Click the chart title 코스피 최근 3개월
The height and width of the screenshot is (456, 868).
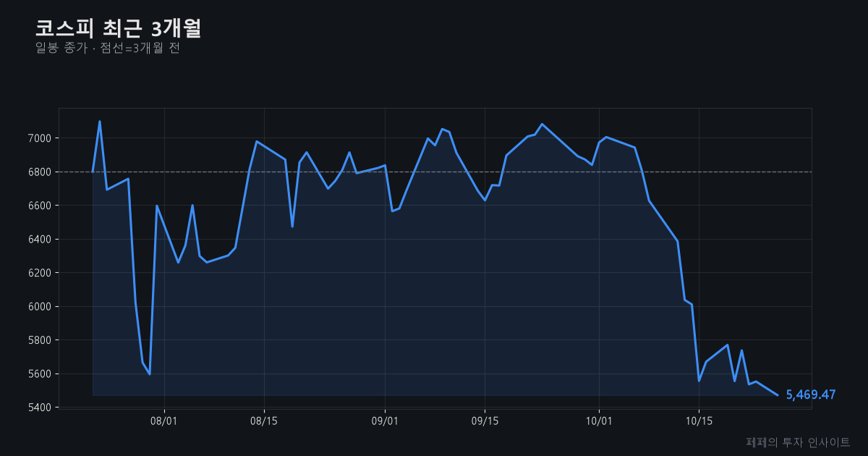[118, 28]
